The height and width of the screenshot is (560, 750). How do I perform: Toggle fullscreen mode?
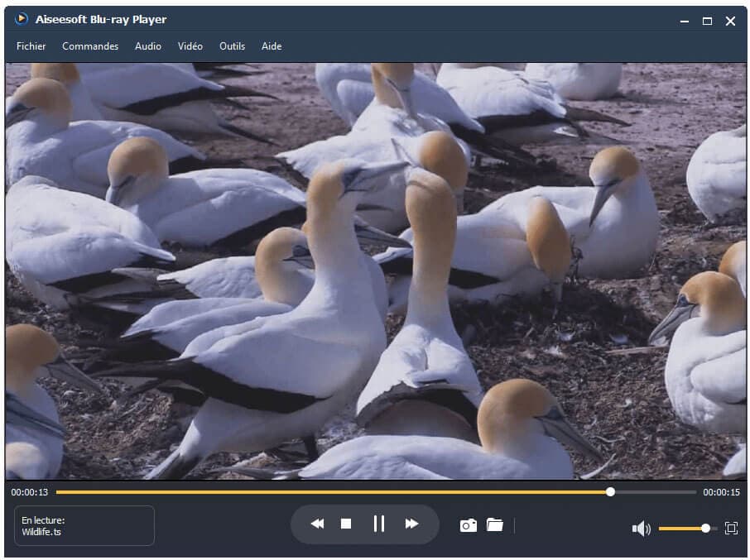(x=731, y=528)
